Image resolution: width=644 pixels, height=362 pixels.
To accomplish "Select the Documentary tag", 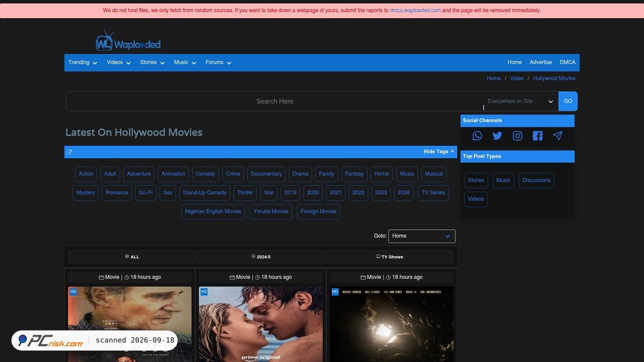I will pyautogui.click(x=266, y=174).
